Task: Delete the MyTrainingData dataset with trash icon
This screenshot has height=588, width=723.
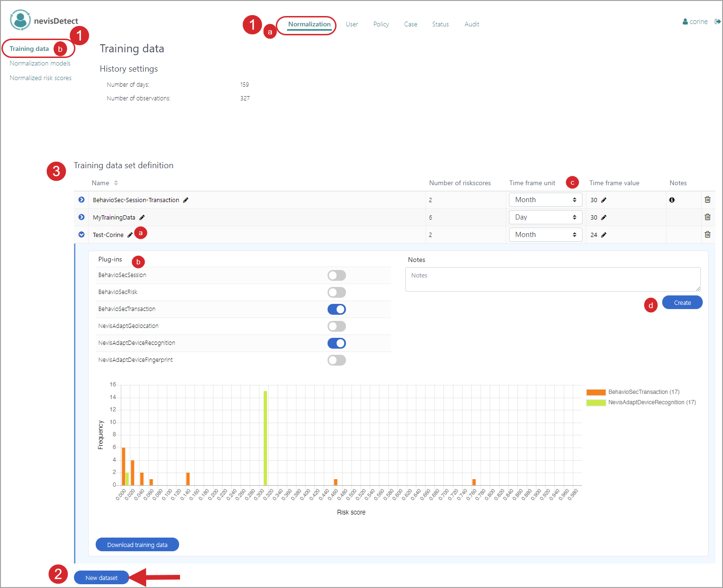Action: 707,217
